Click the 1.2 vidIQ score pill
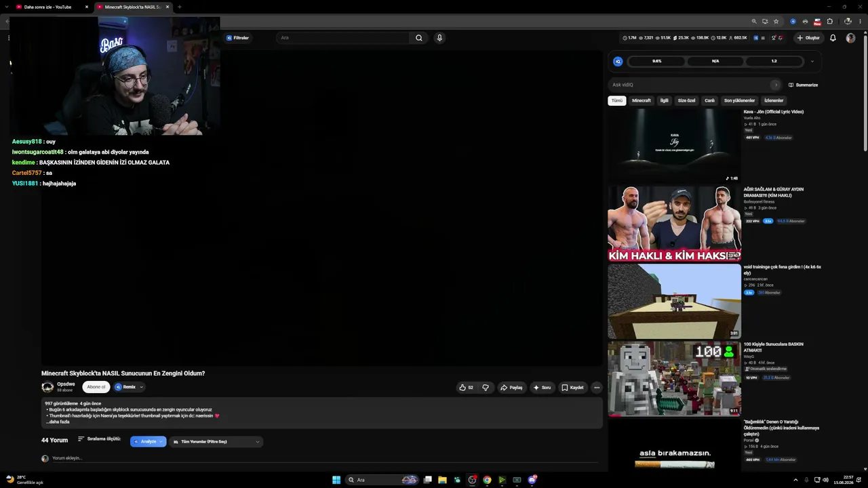The height and width of the screenshot is (488, 868). (x=774, y=61)
